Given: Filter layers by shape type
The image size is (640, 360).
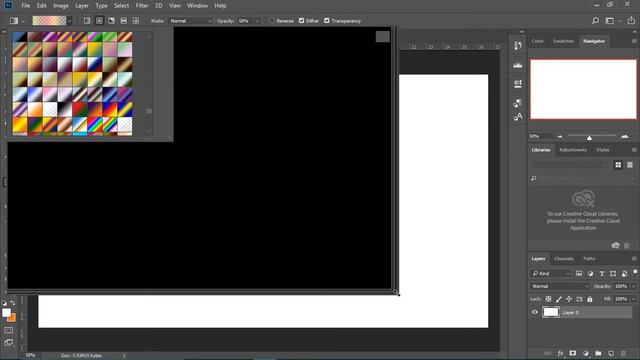Looking at the screenshot, I should point(613,273).
